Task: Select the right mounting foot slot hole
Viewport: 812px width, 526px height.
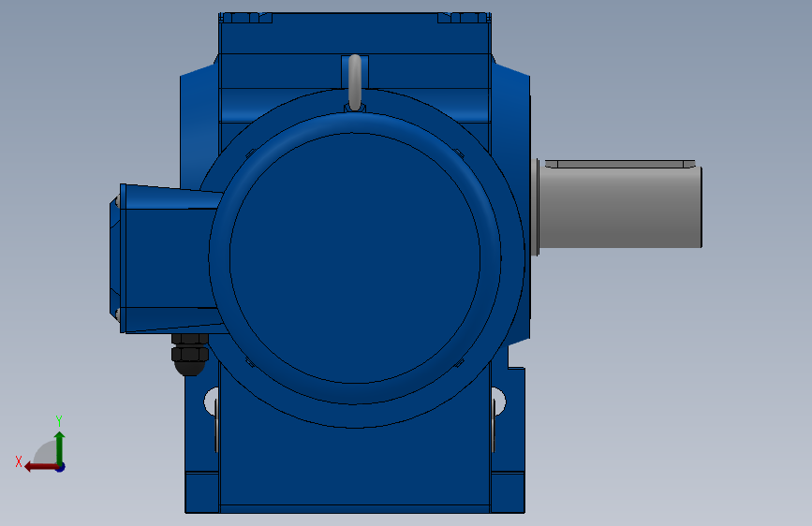Action: point(498,402)
